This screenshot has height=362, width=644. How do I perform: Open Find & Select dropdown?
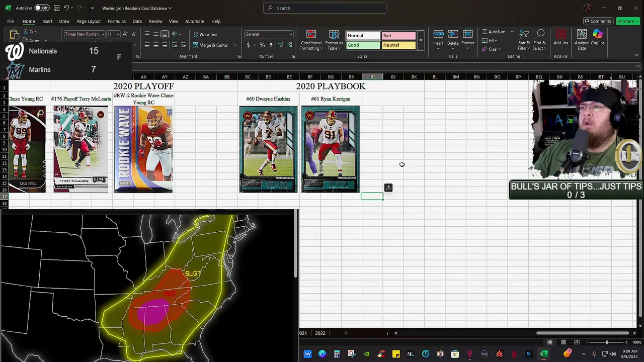(540, 40)
